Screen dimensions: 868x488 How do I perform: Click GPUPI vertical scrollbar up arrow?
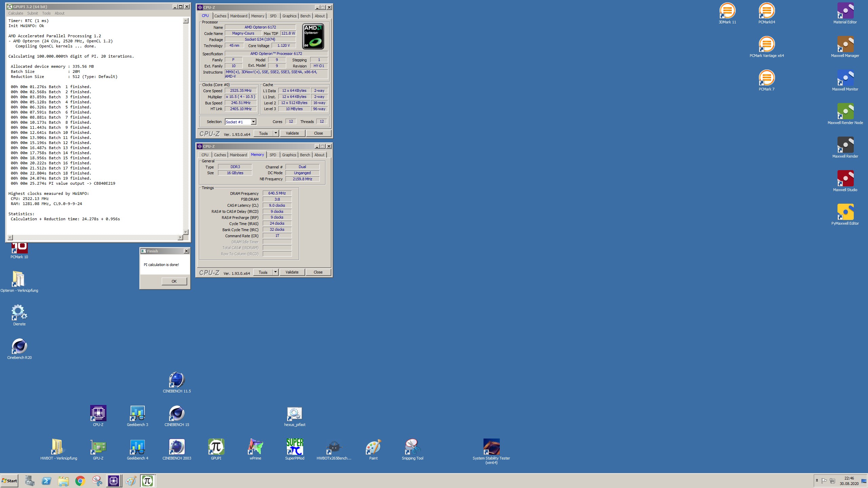pyautogui.click(x=185, y=21)
